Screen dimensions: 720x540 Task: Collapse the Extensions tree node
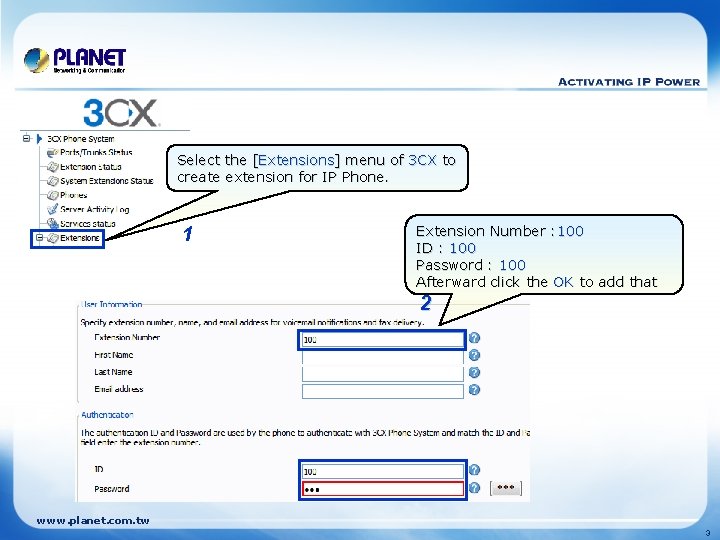(39, 238)
